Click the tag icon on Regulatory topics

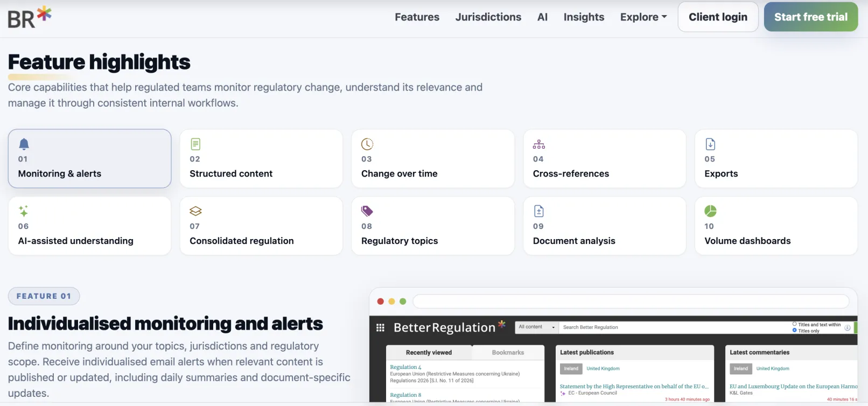367,211
